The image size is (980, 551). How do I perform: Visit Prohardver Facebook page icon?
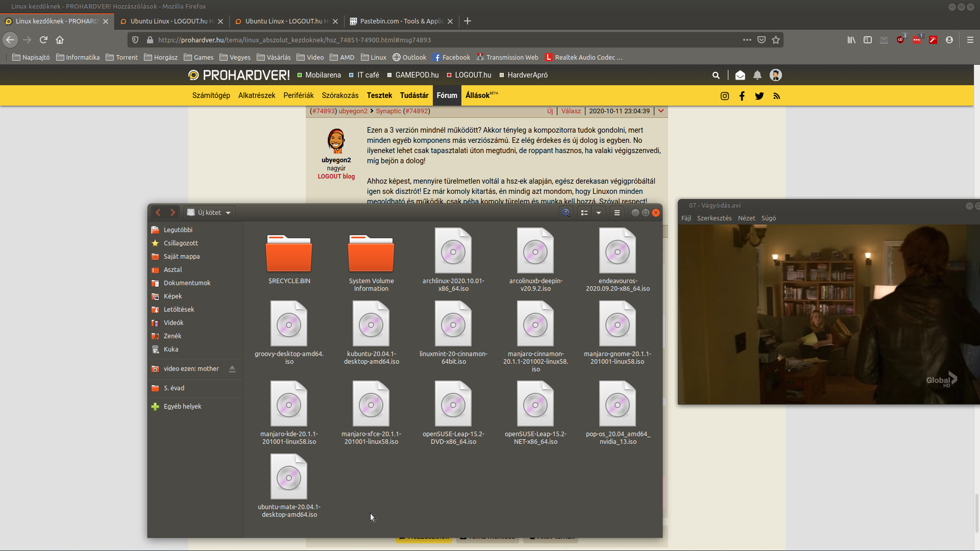(742, 96)
